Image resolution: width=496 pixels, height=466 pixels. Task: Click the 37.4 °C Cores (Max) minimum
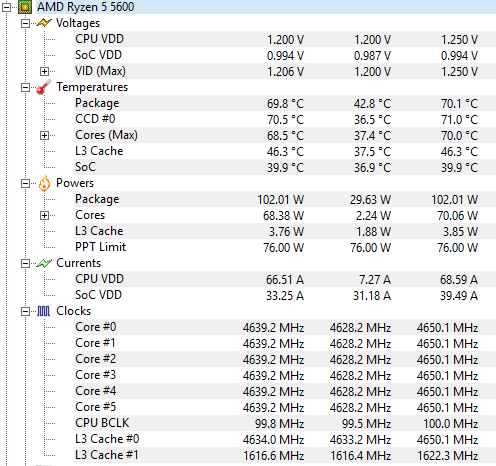372,136
